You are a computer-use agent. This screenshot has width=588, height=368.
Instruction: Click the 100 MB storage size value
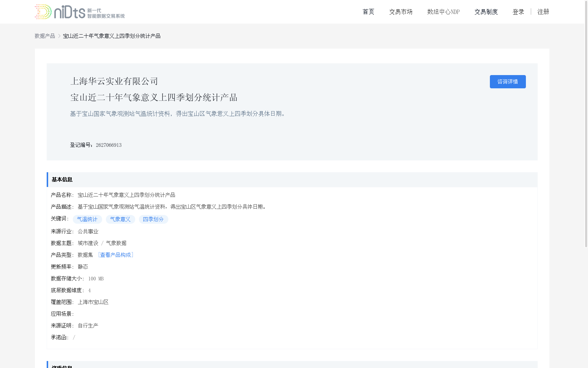tap(96, 279)
